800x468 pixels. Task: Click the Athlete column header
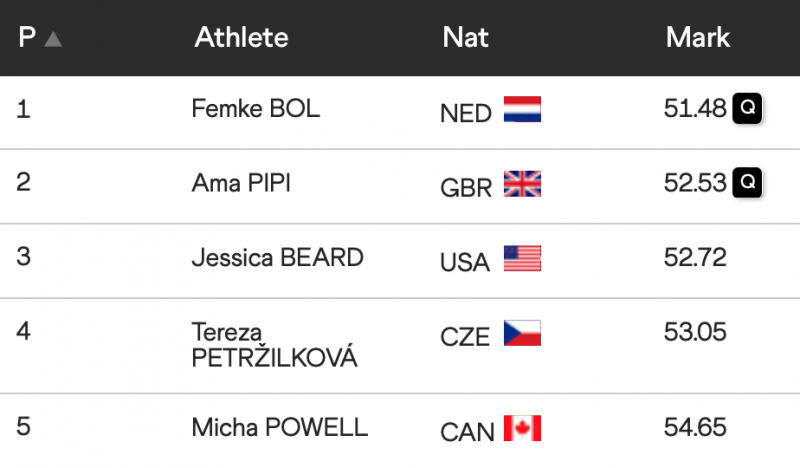click(x=241, y=38)
